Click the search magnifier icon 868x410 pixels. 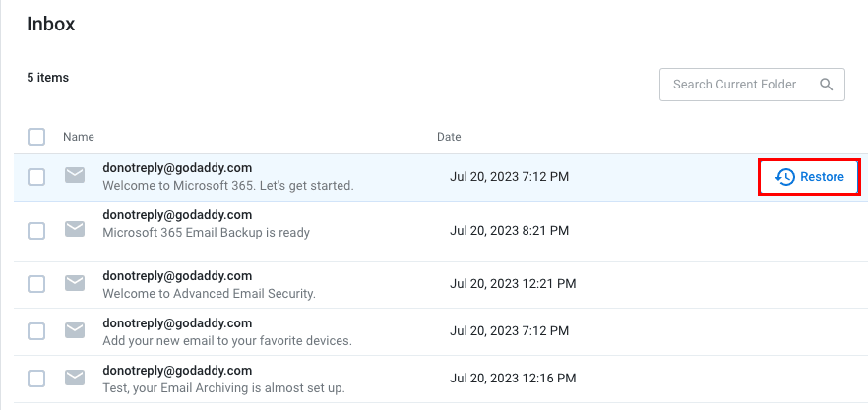point(827,85)
